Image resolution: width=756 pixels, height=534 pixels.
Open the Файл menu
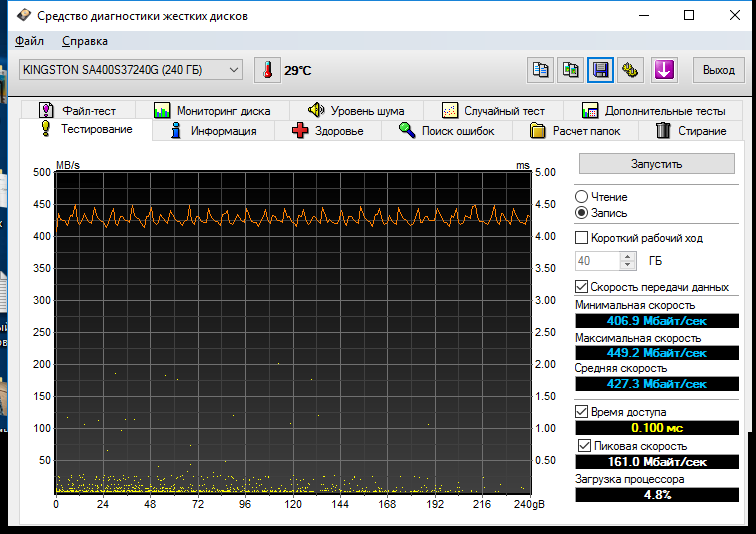coord(29,41)
